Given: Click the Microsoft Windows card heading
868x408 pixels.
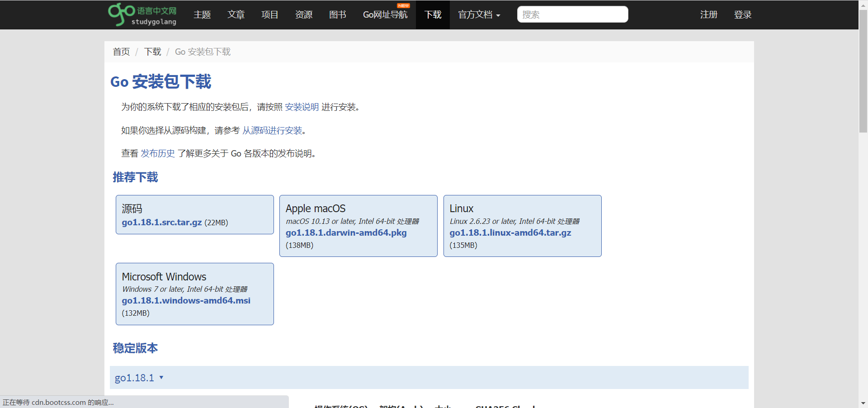Looking at the screenshot, I should pyautogui.click(x=164, y=277).
